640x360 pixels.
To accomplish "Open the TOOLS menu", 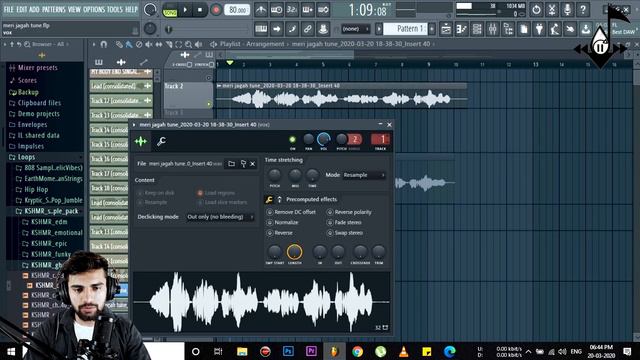I will tap(115, 9).
